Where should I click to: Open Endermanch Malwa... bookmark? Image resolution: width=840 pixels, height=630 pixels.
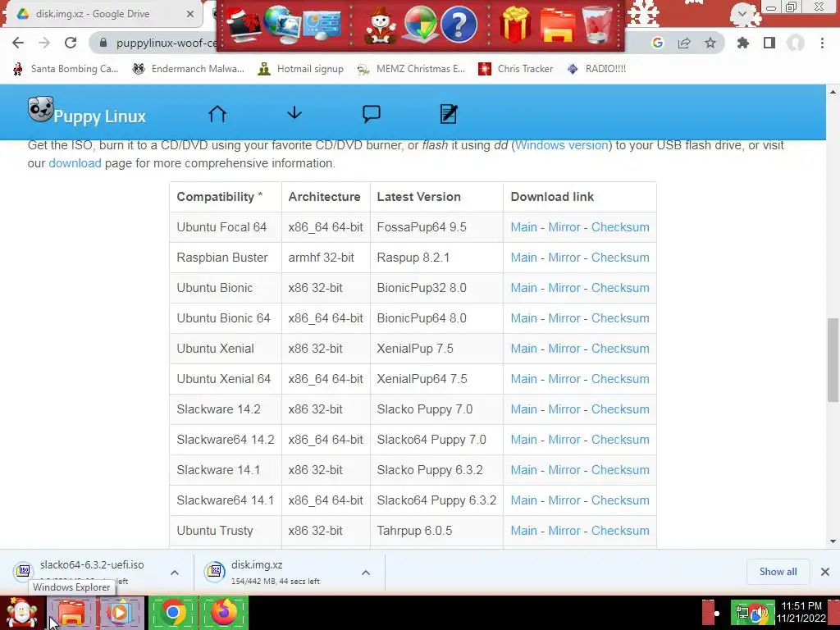(188, 69)
